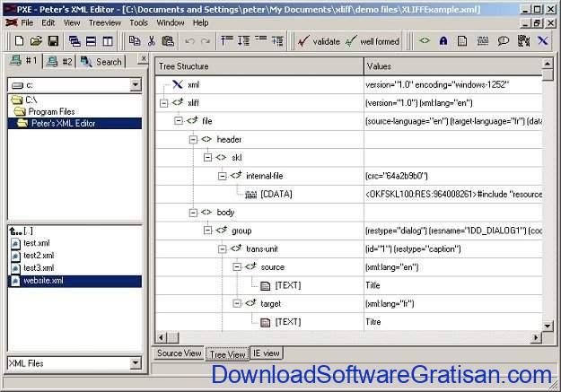Click the first tree level icon after redo
Image resolution: width=561 pixels, height=392 pixels.
pos(227,40)
